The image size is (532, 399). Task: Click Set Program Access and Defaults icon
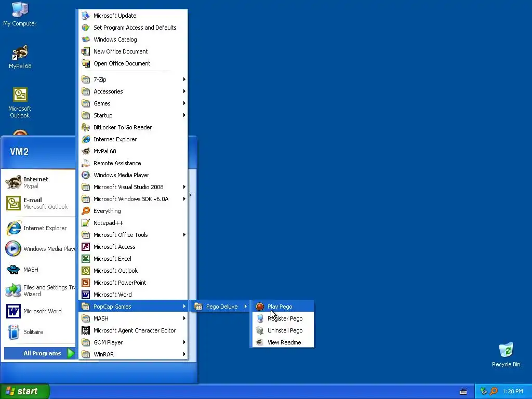point(86,28)
